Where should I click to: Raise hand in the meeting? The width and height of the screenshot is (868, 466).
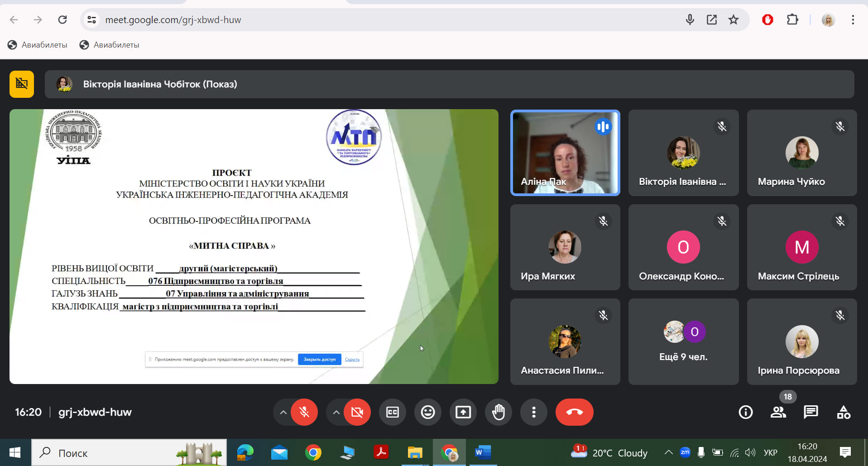coord(498,412)
